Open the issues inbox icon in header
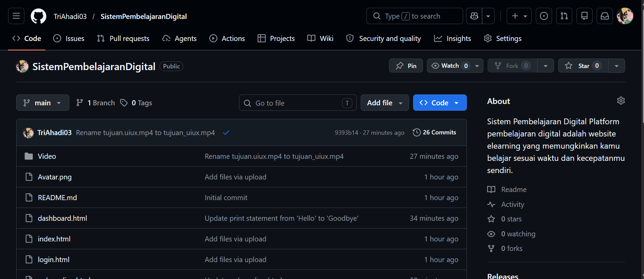This screenshot has width=644, height=279. pyautogui.click(x=544, y=16)
